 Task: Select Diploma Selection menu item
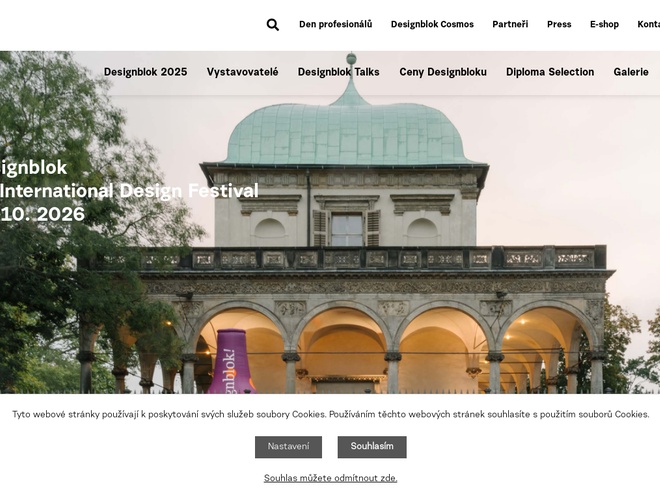pos(550,72)
